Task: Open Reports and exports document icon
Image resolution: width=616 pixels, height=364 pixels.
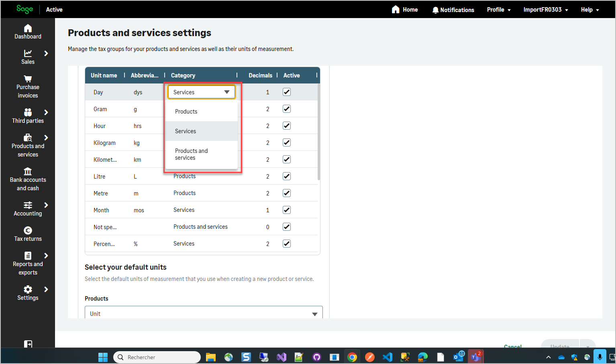Action: click(x=28, y=256)
